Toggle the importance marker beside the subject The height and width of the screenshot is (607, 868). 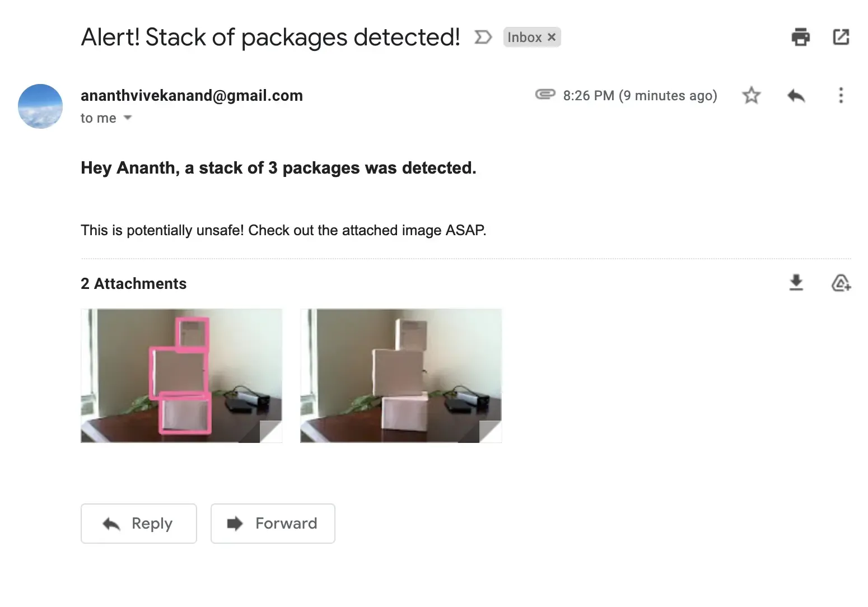[x=483, y=38]
